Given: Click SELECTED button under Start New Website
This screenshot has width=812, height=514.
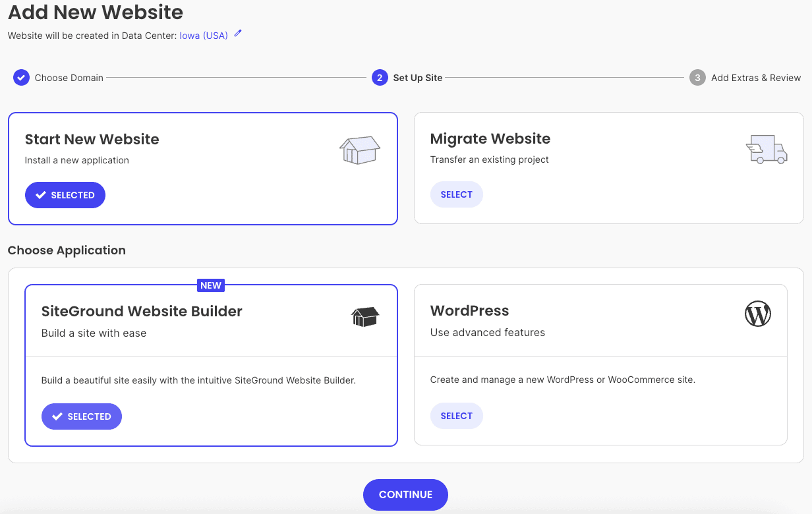Looking at the screenshot, I should 65,195.
